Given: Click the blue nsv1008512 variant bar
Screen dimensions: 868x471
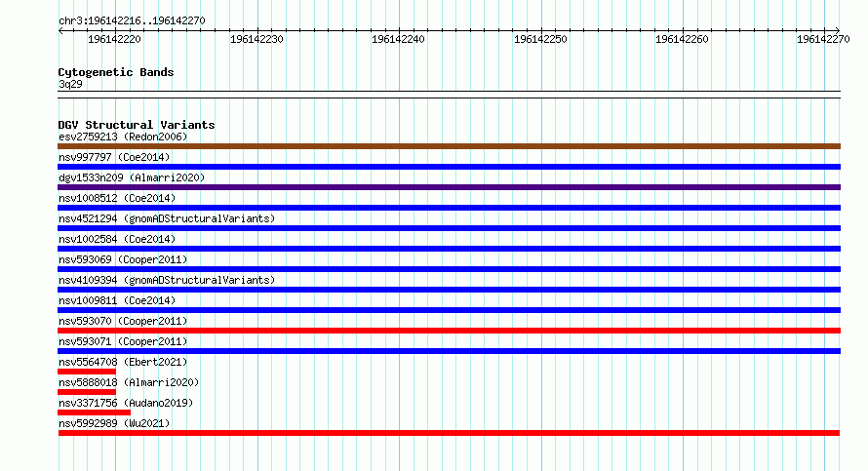Looking at the screenshot, I should 449,208.
